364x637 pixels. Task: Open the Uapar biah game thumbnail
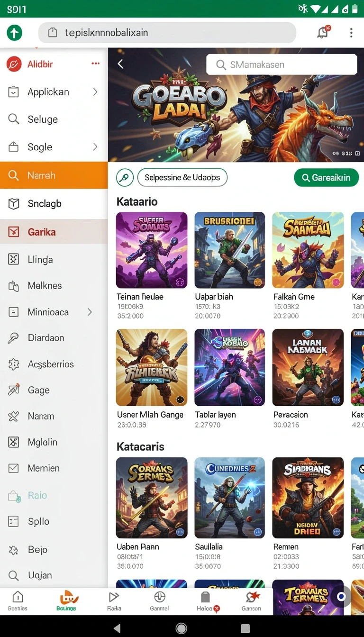230,250
